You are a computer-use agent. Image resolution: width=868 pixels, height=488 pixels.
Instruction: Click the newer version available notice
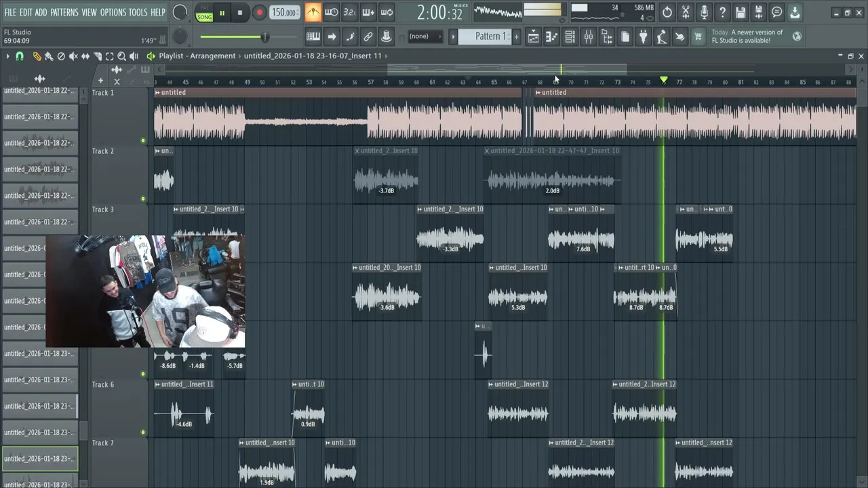pyautogui.click(x=747, y=37)
